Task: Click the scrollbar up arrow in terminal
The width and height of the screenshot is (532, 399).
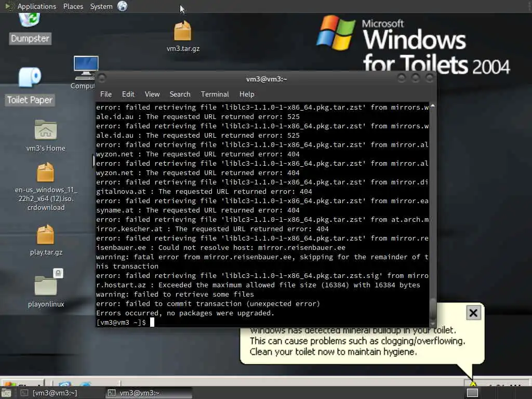Action: click(433, 106)
